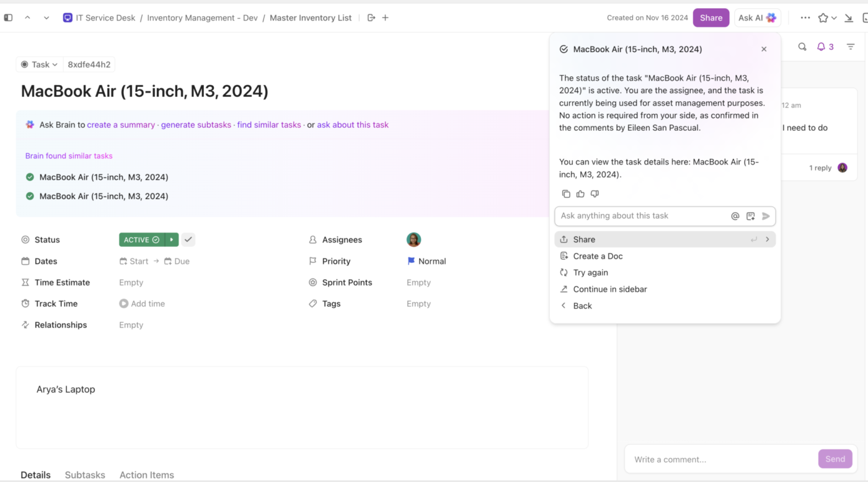Viewport: 868px width, 482px height.
Task: Favorite this task with the star icon
Action: 823,18
